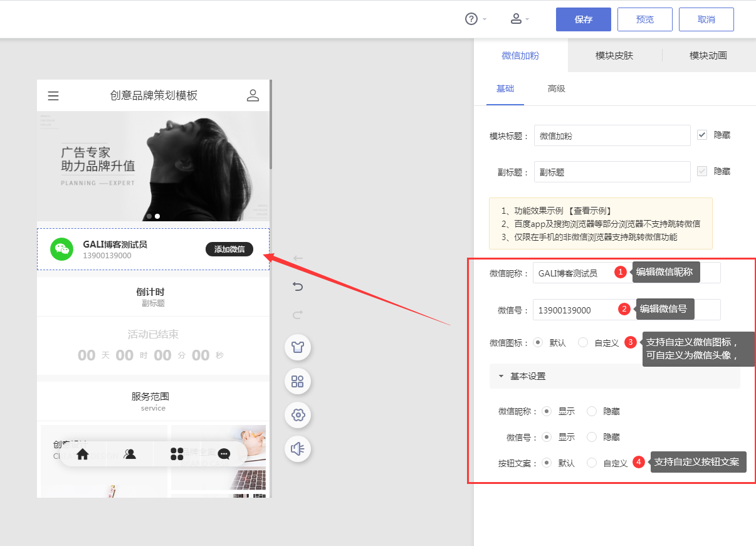This screenshot has width=756, height=546.
Task: Open the shirt skin theme icon
Action: click(298, 347)
